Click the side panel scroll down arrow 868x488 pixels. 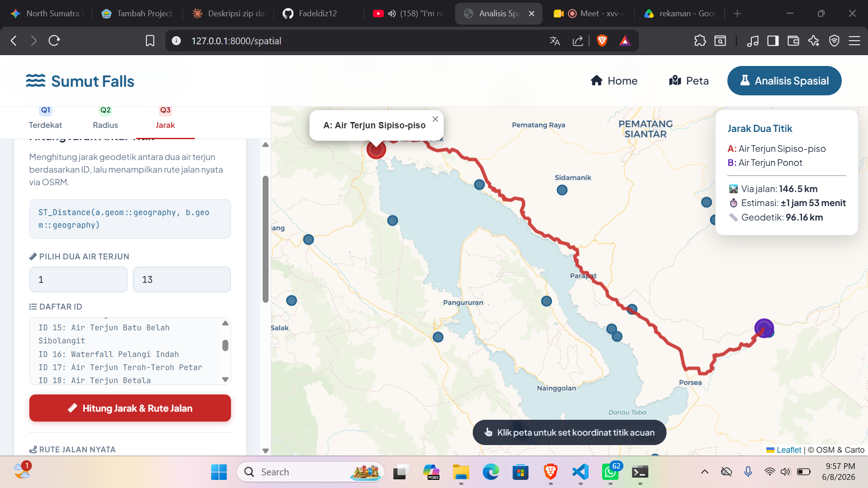click(265, 450)
